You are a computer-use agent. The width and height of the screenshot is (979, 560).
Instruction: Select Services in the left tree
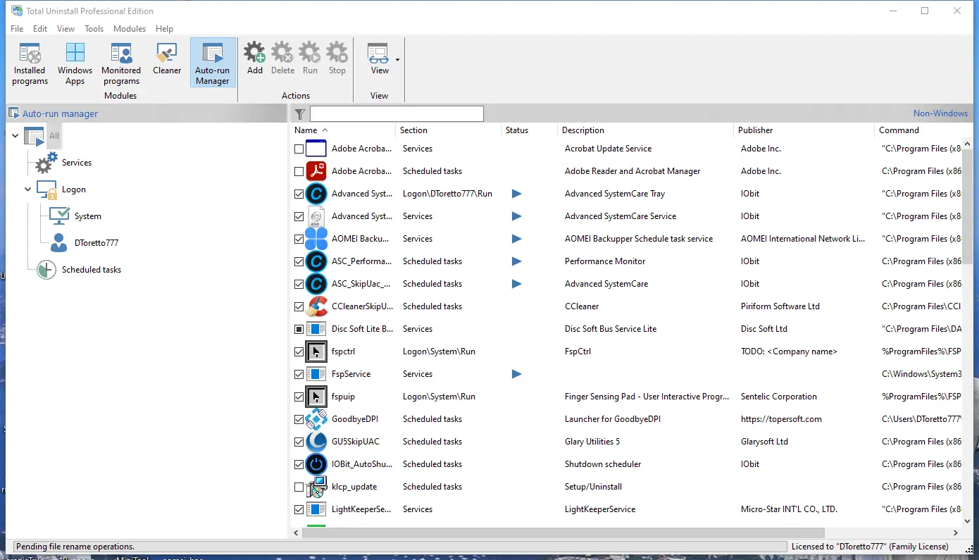(x=76, y=163)
